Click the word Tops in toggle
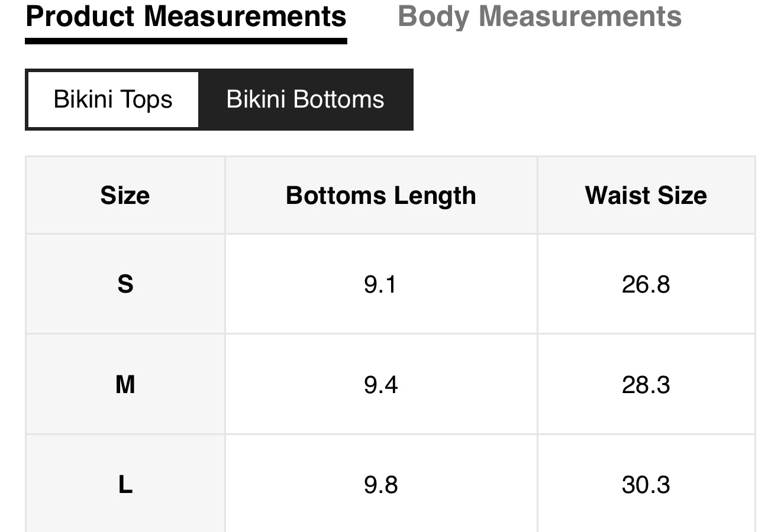 (x=148, y=100)
